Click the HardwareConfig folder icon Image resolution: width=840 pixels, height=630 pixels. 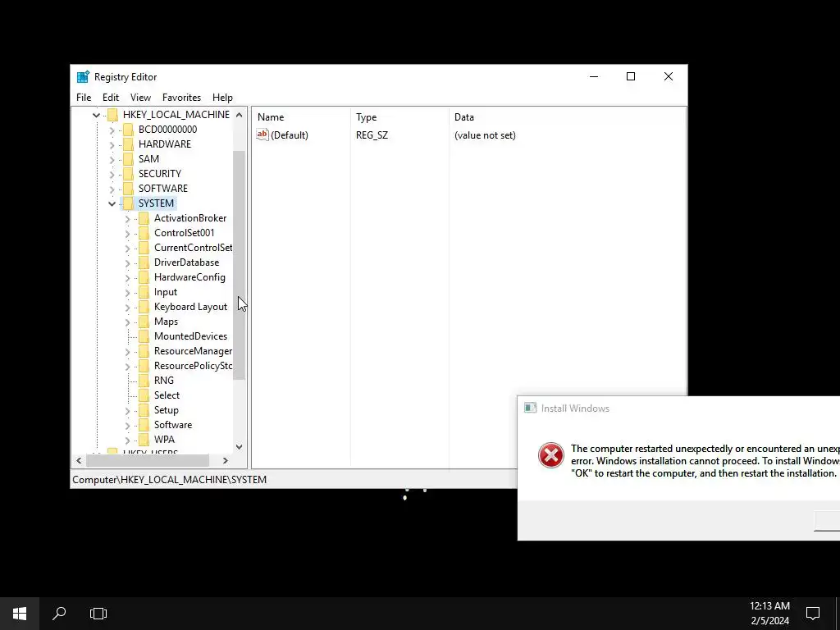pos(144,277)
